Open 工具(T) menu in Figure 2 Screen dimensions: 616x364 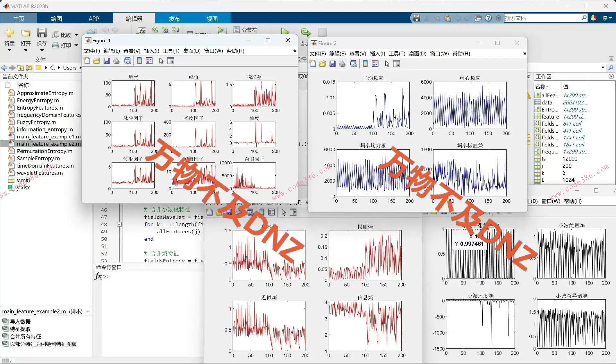click(397, 54)
